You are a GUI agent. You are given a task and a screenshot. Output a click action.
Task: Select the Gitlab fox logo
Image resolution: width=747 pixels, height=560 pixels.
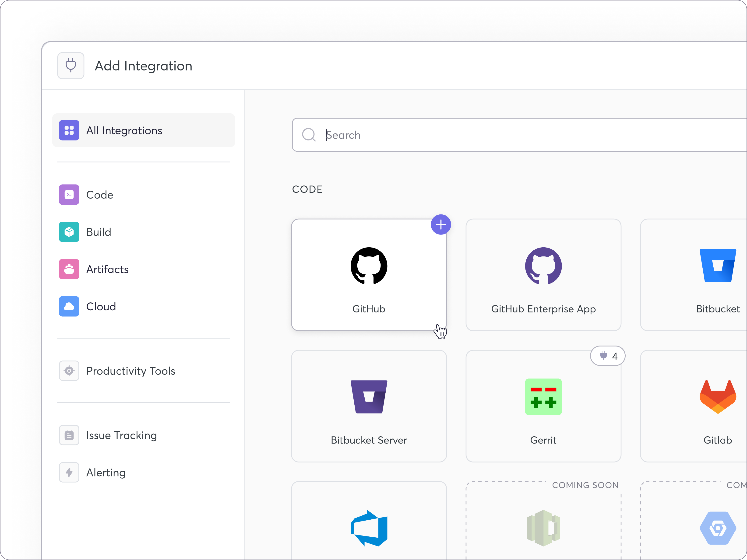click(x=718, y=397)
